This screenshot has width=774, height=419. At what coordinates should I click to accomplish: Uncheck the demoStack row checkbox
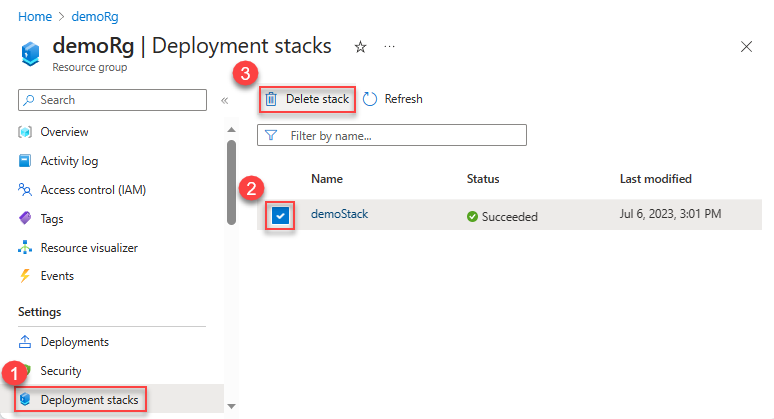(x=280, y=216)
